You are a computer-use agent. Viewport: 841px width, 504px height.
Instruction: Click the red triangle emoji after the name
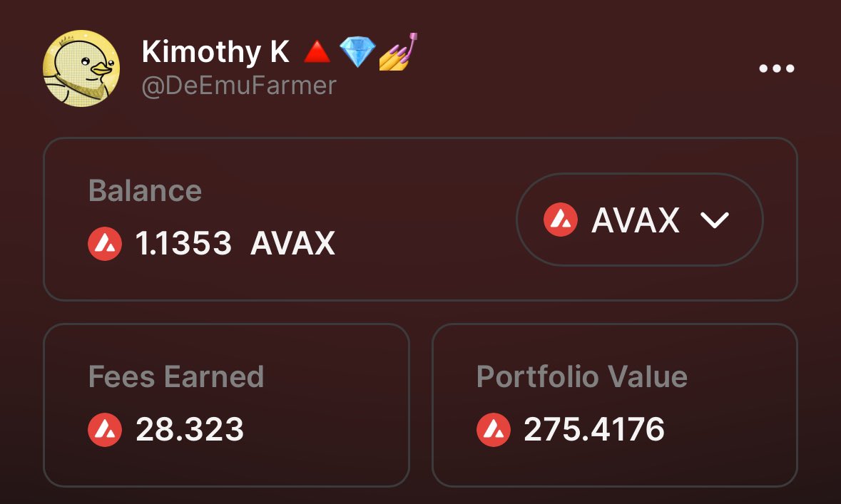(x=317, y=53)
